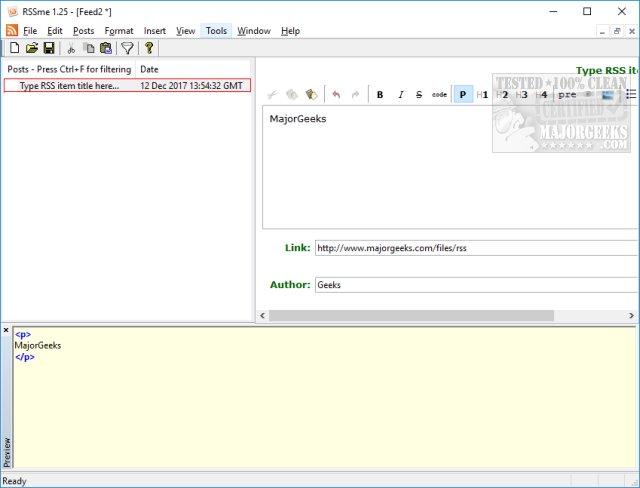Toggle Bold formatting in editor toolbar
The width and height of the screenshot is (640, 488).
click(x=380, y=94)
